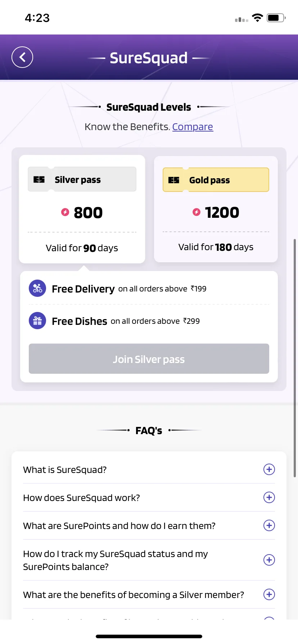
Task: Click the page scrollbar on the right
Action: point(295,358)
